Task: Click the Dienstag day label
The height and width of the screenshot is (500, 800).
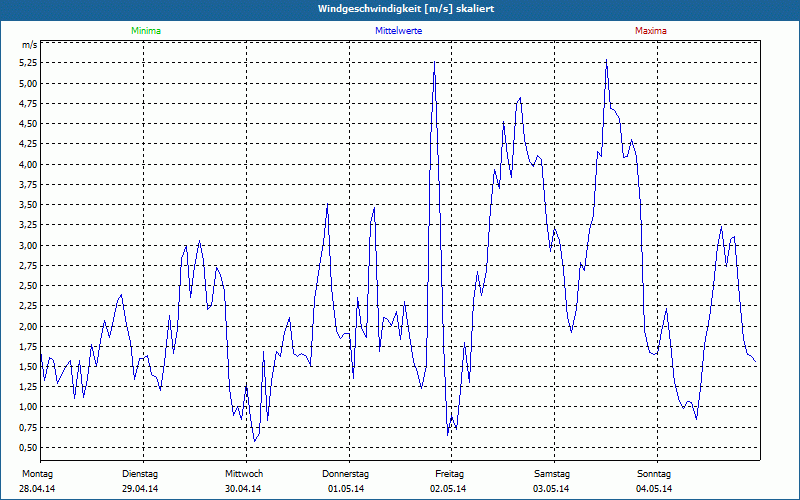Action: click(140, 474)
